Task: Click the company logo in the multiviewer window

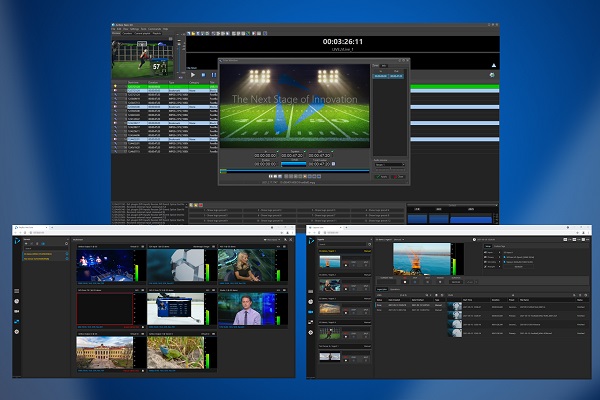Action: 17,241
